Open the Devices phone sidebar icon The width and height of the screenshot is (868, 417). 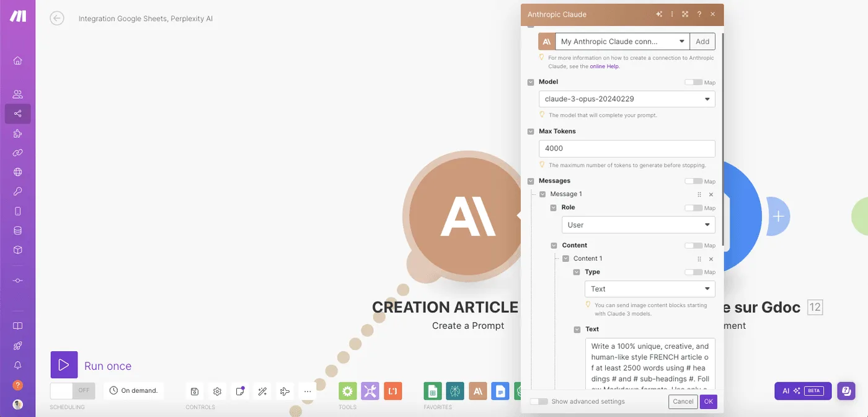pos(17,211)
